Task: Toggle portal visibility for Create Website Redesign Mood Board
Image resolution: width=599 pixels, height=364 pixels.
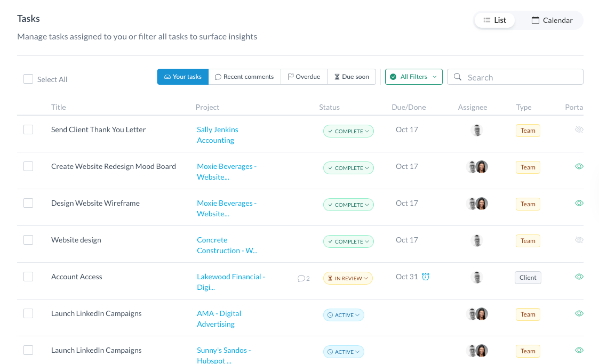Action: tap(579, 167)
